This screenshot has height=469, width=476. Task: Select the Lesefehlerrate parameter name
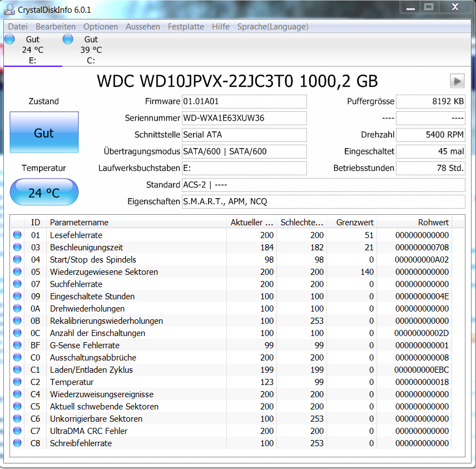pyautogui.click(x=76, y=235)
